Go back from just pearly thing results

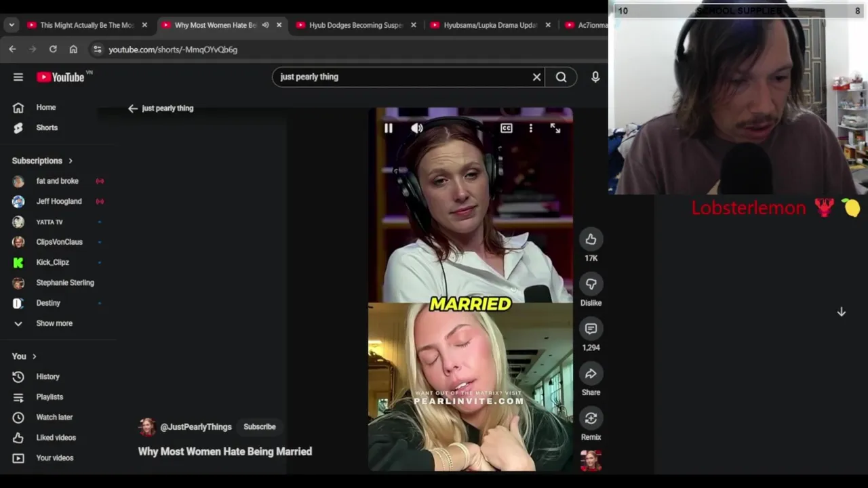click(133, 108)
